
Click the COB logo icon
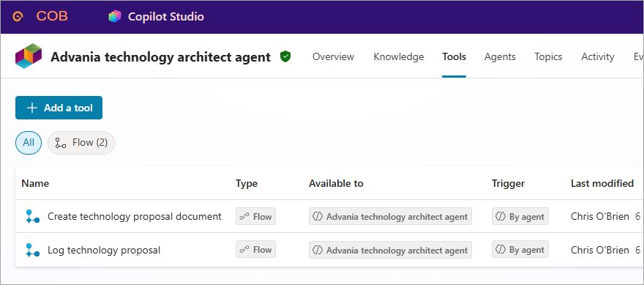tap(18, 17)
